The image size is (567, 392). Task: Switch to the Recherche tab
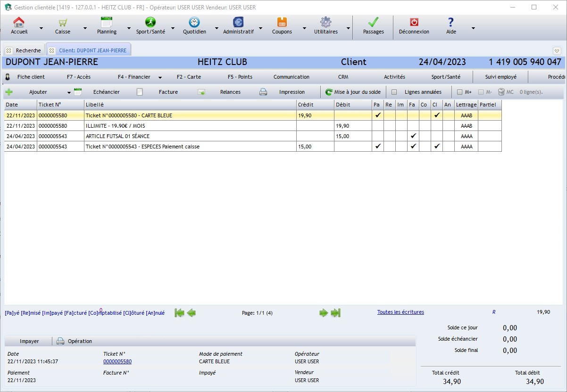click(x=27, y=50)
